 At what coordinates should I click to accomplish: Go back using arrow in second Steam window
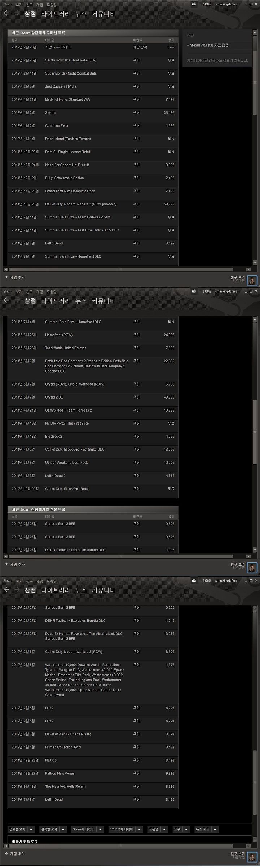click(x=6, y=300)
